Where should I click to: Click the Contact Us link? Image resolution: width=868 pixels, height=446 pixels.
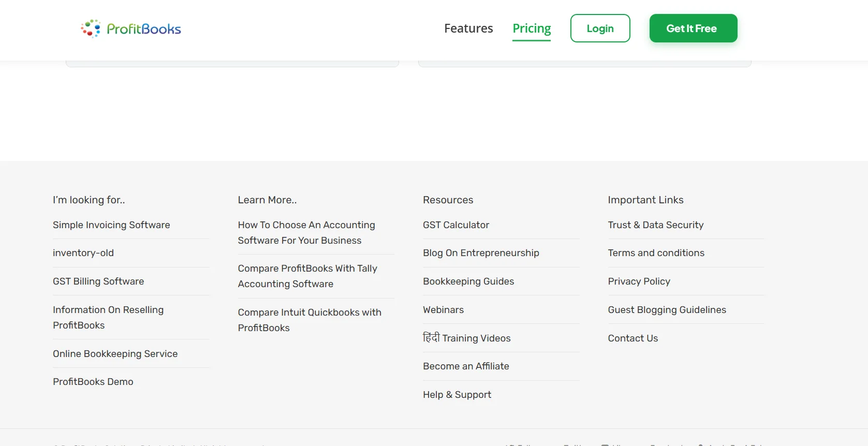(x=633, y=338)
